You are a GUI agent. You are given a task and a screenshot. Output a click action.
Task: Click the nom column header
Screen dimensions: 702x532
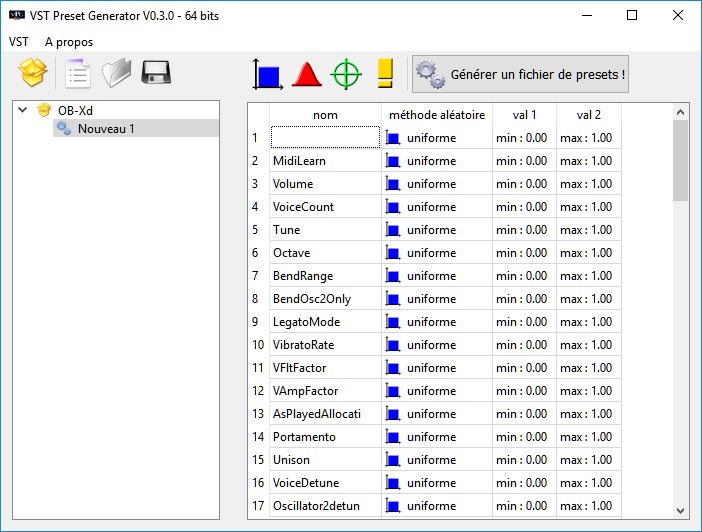(325, 115)
